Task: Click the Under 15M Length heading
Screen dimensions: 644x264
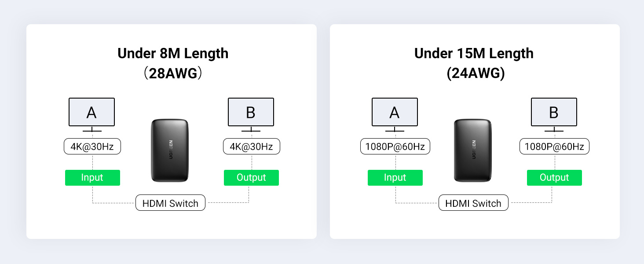Action: [x=474, y=54]
